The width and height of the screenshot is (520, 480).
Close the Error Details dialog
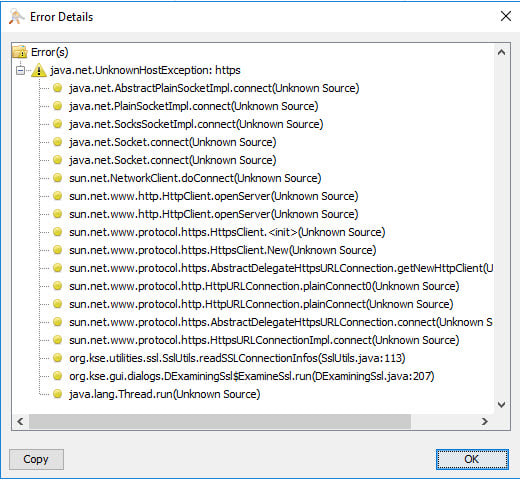(506, 16)
